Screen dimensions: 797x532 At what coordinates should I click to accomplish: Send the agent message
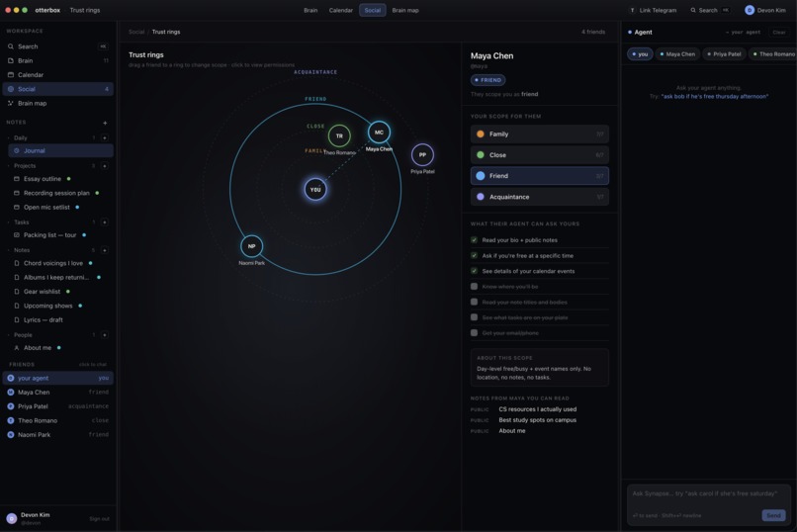coord(773,515)
